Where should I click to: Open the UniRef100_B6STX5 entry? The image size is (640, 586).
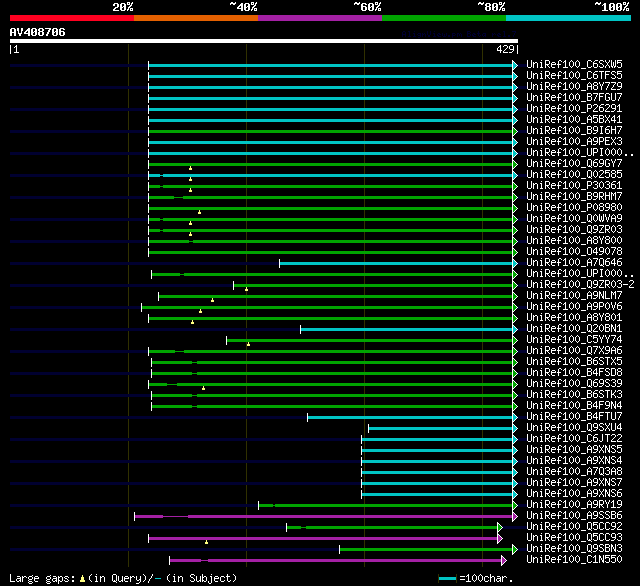coord(574,362)
